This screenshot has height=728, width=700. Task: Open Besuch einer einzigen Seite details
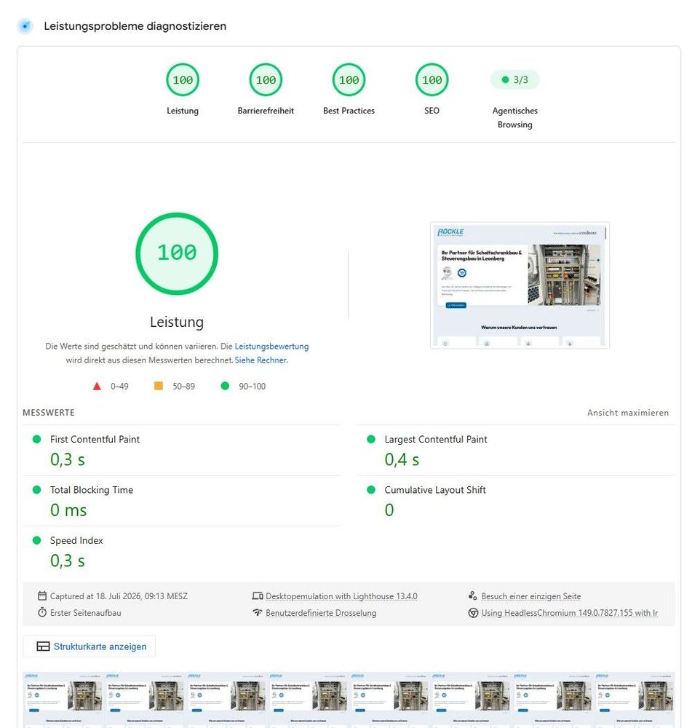click(x=531, y=596)
